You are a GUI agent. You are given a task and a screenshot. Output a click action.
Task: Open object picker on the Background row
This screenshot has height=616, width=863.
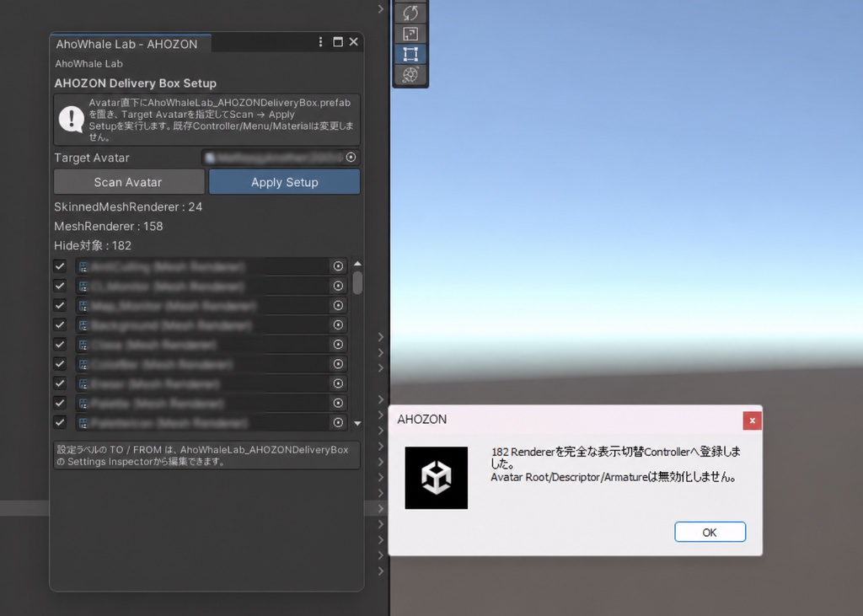point(339,324)
